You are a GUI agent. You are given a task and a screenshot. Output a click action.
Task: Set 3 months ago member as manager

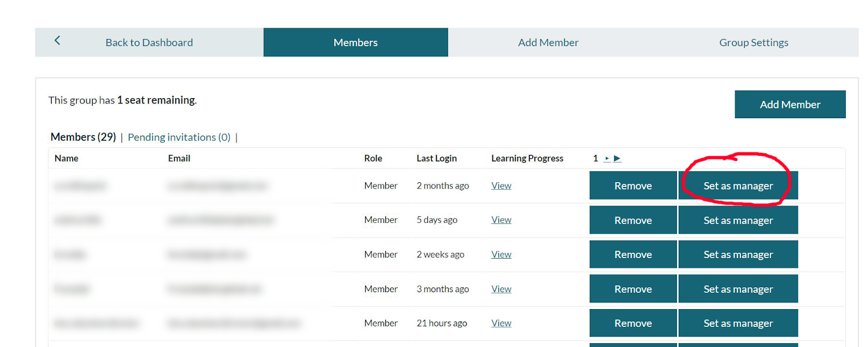tap(738, 289)
